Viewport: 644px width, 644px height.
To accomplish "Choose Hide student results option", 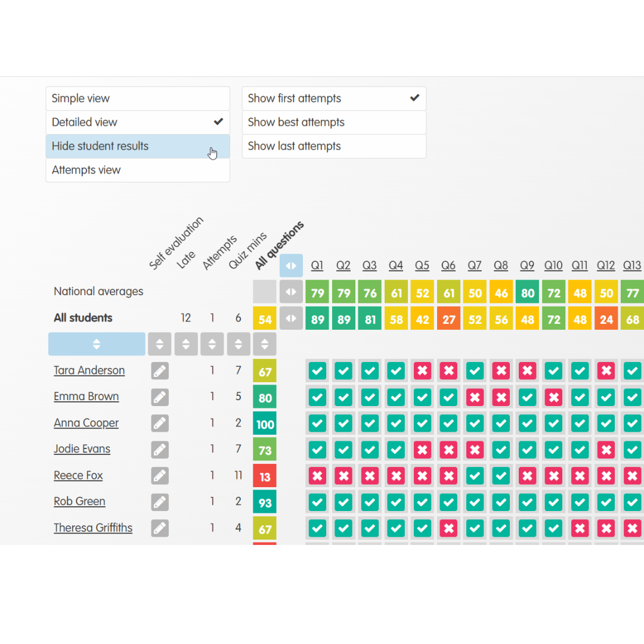I will [x=137, y=146].
